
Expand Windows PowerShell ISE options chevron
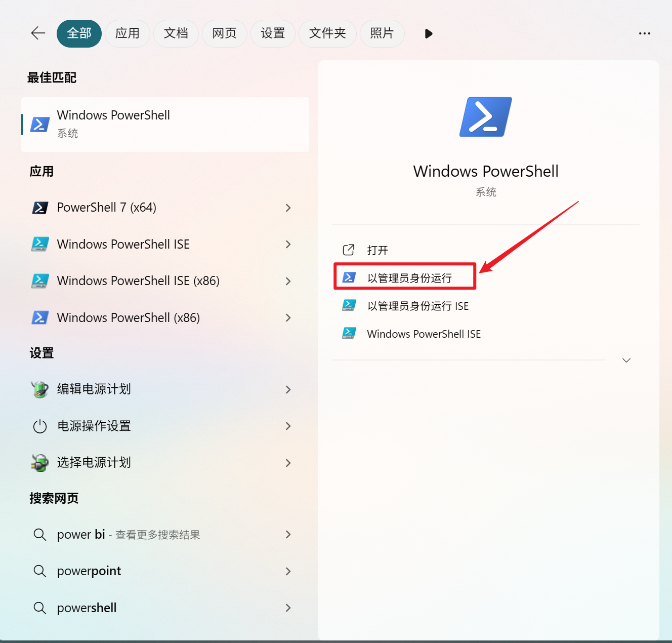pos(288,244)
